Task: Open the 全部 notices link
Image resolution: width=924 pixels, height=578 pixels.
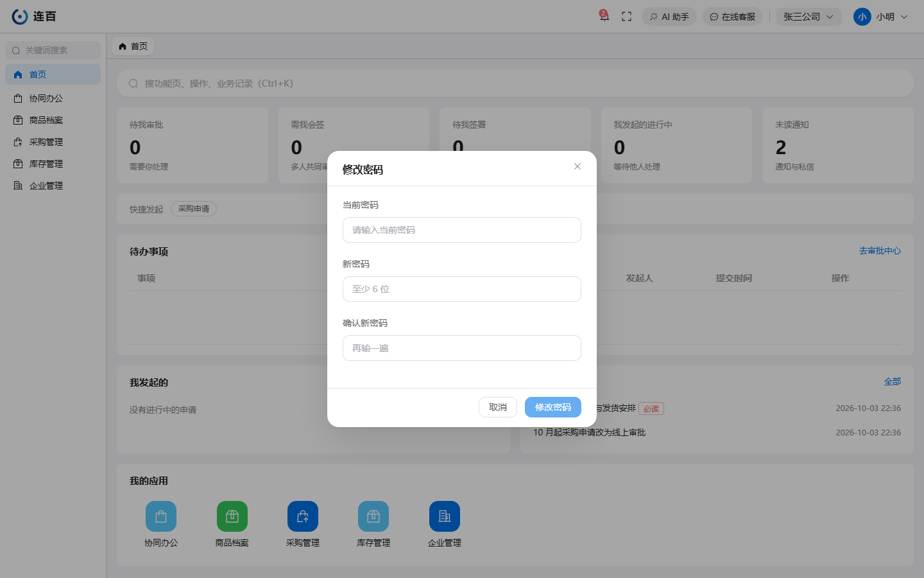Action: pyautogui.click(x=893, y=381)
